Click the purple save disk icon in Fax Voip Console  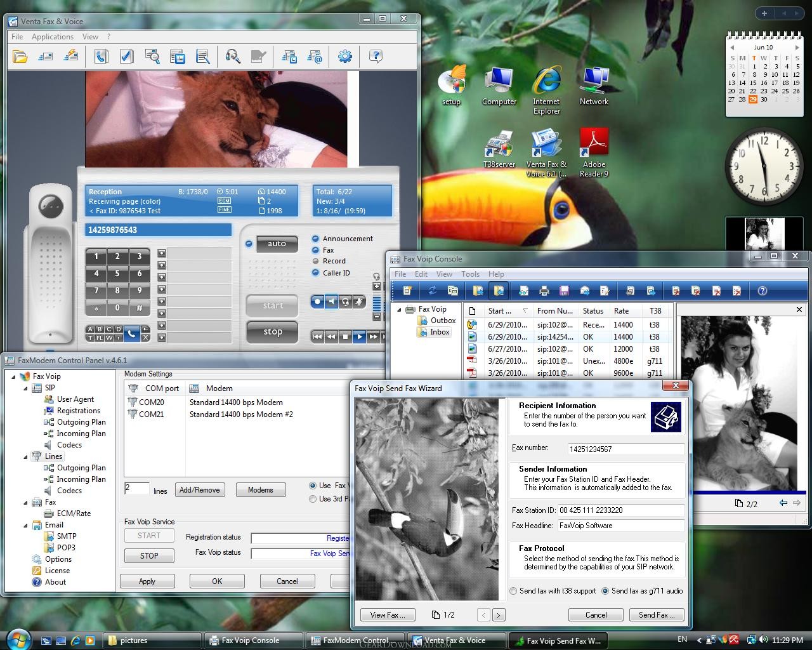564,291
